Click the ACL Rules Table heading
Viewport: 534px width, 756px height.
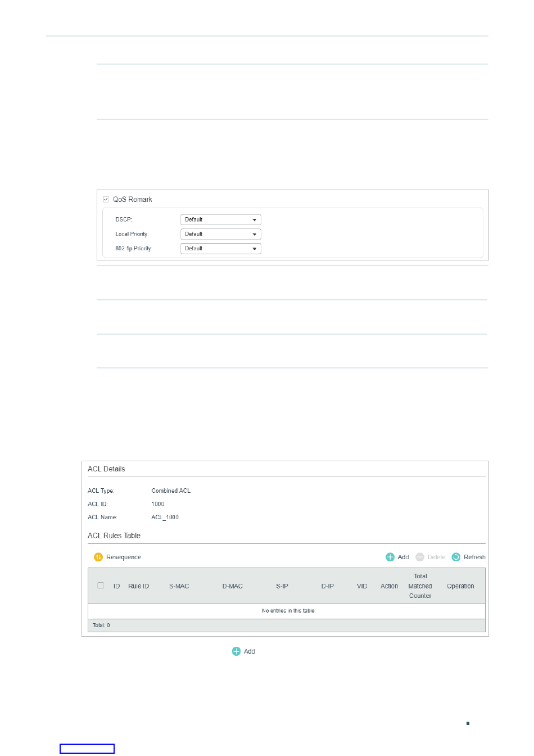pyautogui.click(x=114, y=535)
